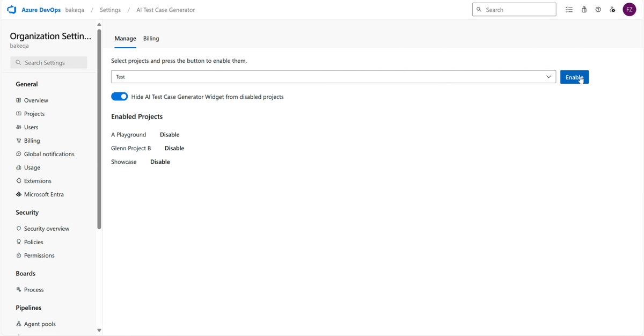Focus the header Search box
The width and height of the screenshot is (644, 336).
pos(514,10)
